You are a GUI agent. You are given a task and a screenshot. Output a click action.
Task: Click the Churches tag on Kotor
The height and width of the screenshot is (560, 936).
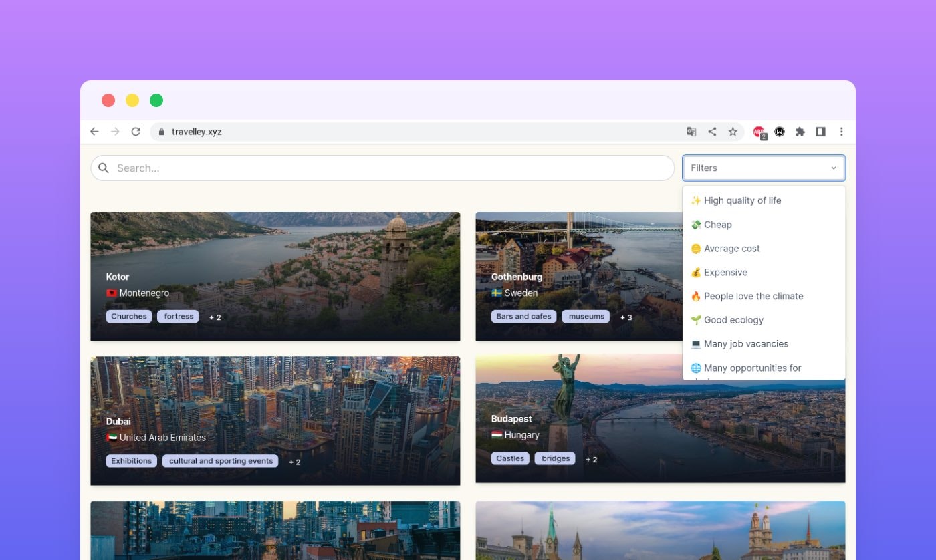(x=129, y=317)
